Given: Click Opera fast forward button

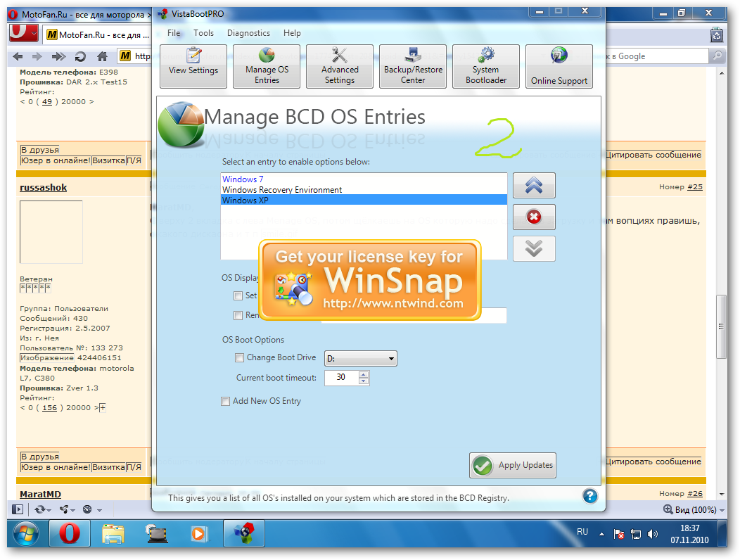Looking at the screenshot, I should (x=58, y=57).
